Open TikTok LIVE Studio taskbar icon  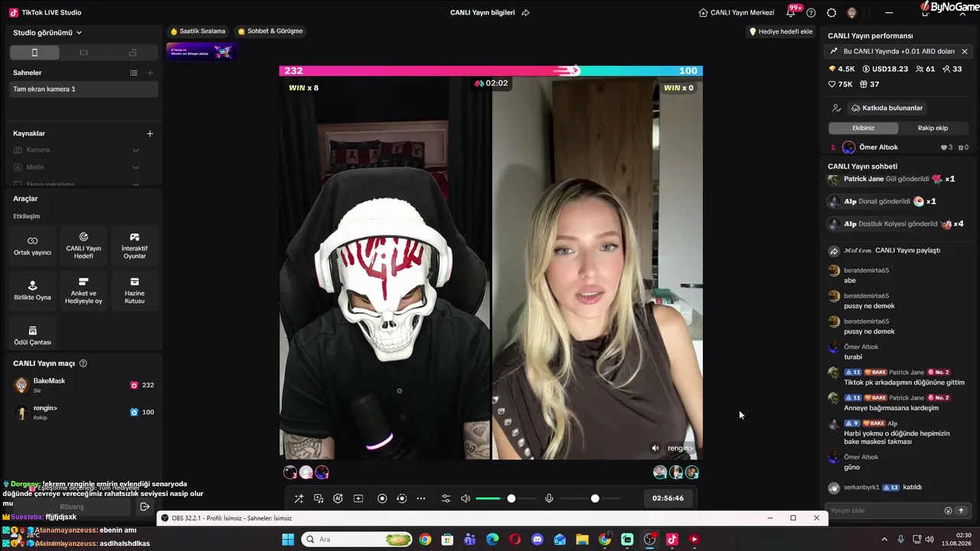click(671, 540)
